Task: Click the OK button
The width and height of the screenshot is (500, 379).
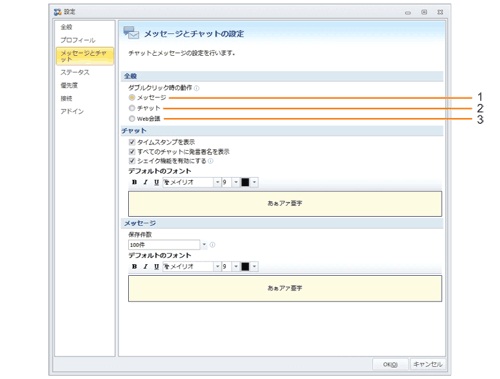Action: (390, 365)
